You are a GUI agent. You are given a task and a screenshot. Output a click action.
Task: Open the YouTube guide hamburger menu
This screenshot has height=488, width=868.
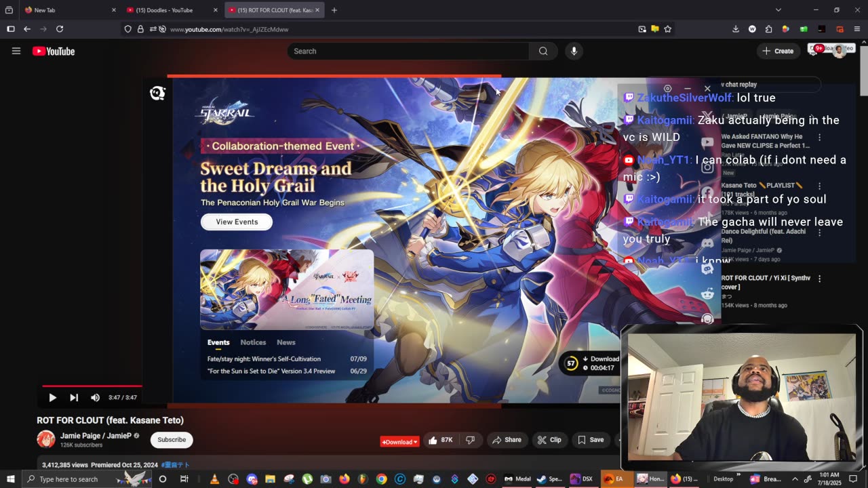[16, 51]
